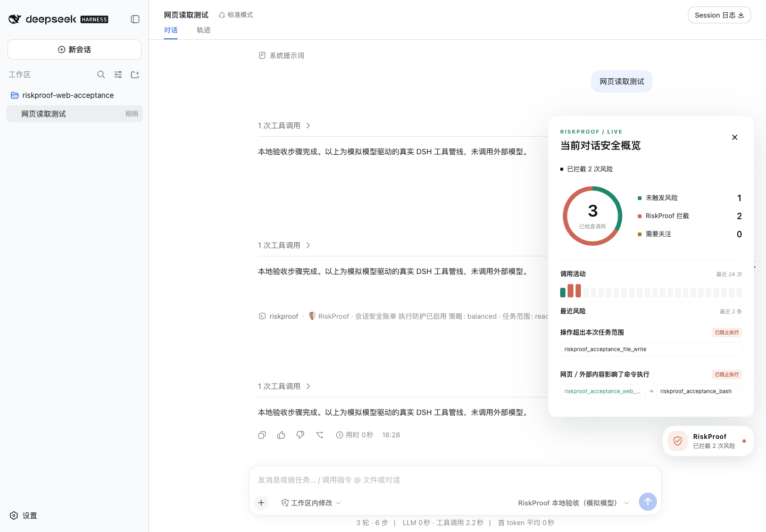Click thumbs down icon
The height and width of the screenshot is (532, 766).
coord(300,435)
